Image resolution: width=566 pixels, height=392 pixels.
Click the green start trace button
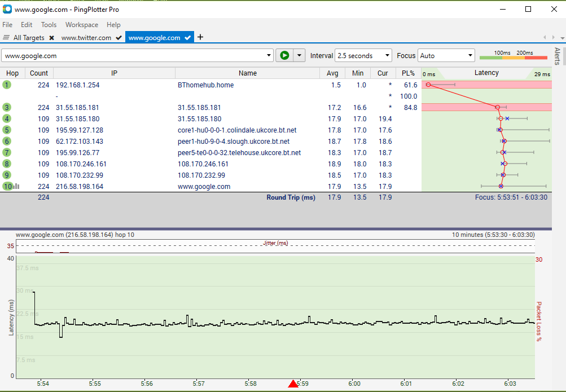point(284,55)
